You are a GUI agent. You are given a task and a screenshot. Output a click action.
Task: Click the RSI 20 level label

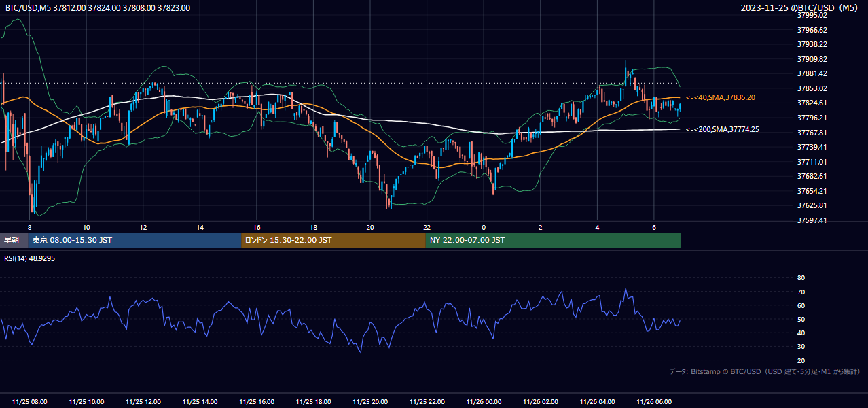[801, 360]
